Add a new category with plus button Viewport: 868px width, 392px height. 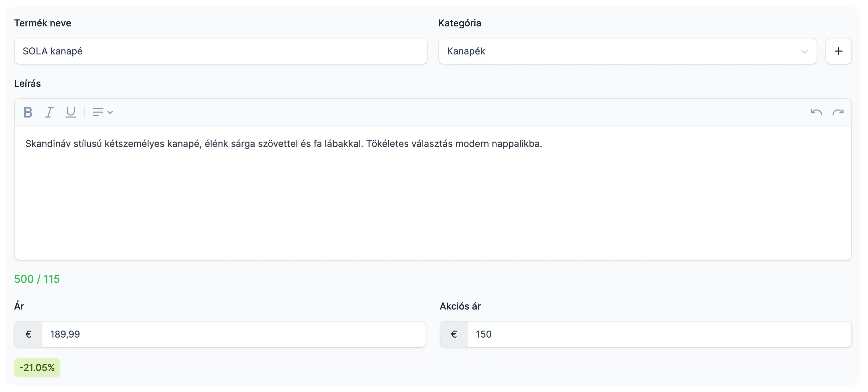838,51
